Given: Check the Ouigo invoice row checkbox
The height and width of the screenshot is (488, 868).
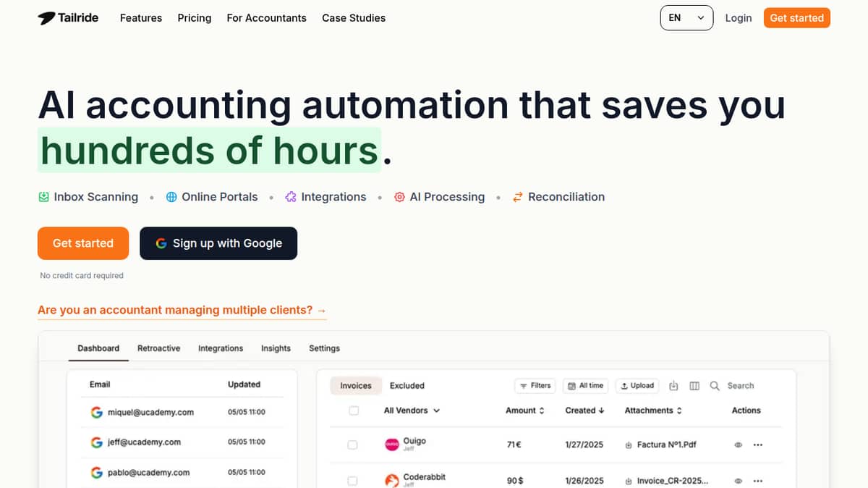Looking at the screenshot, I should click(x=352, y=445).
